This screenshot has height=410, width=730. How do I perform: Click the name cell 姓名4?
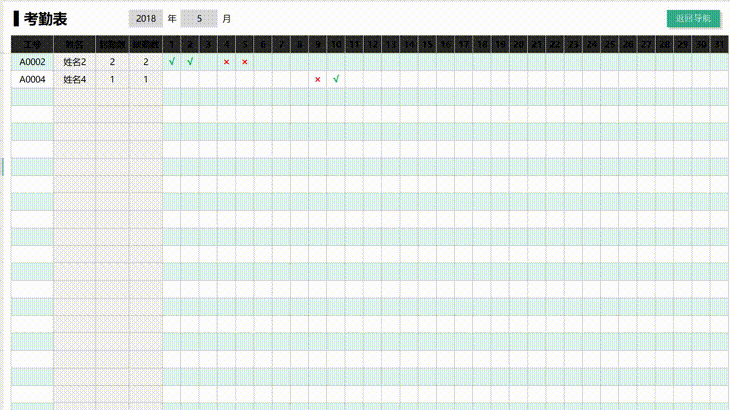tap(75, 79)
